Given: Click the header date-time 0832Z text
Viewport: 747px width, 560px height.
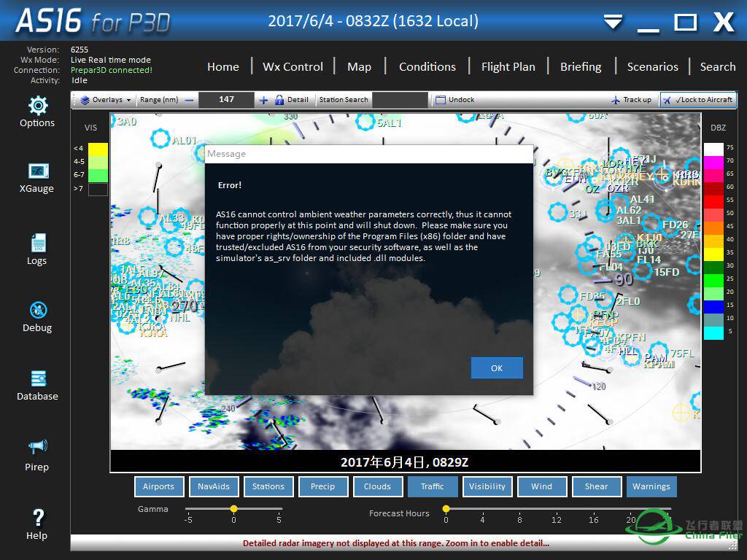Looking at the screenshot, I should click(x=373, y=21).
